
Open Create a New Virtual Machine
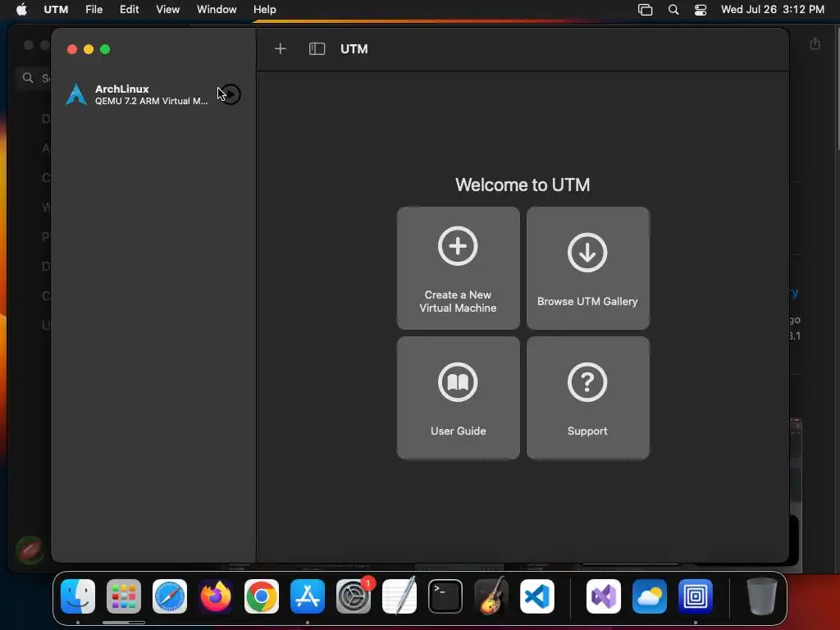click(458, 268)
